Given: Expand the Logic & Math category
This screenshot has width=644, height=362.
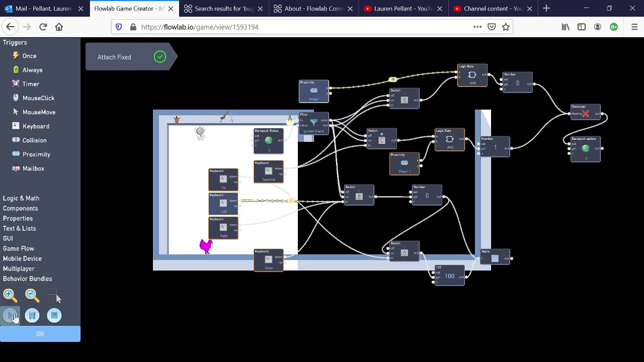Looking at the screenshot, I should [21, 198].
